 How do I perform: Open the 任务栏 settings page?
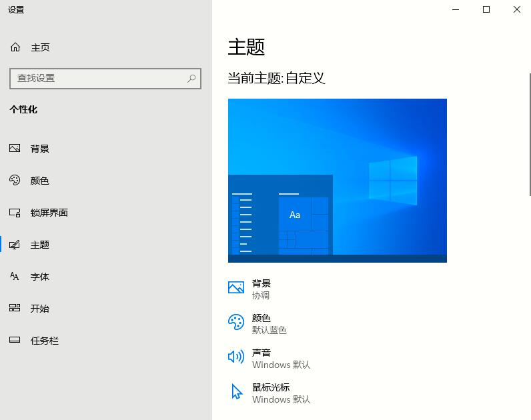tap(44, 341)
